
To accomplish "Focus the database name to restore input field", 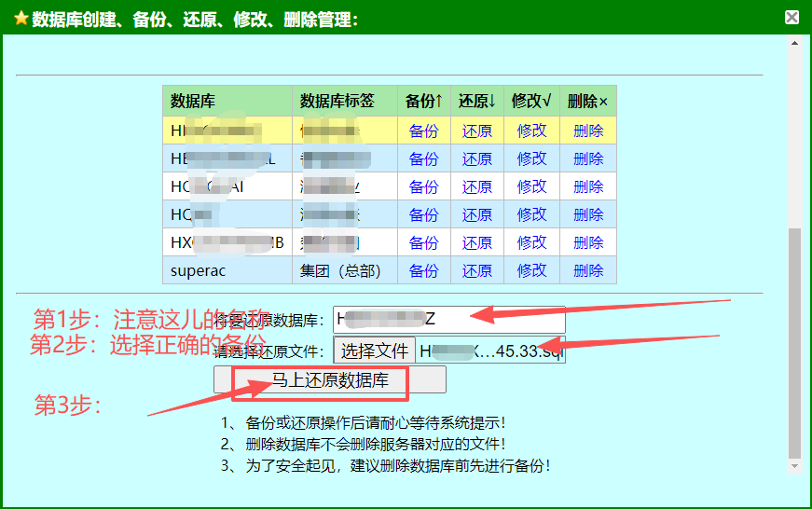I will pos(447,320).
